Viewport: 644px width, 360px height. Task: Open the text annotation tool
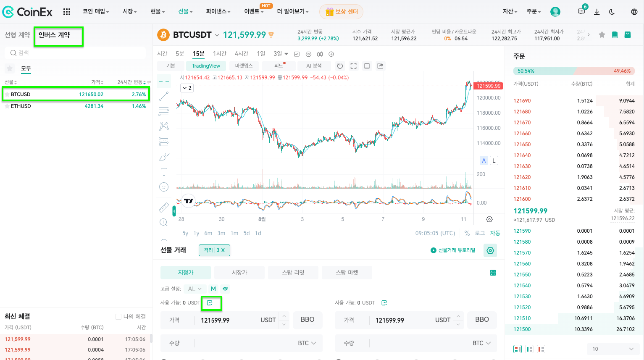(163, 171)
